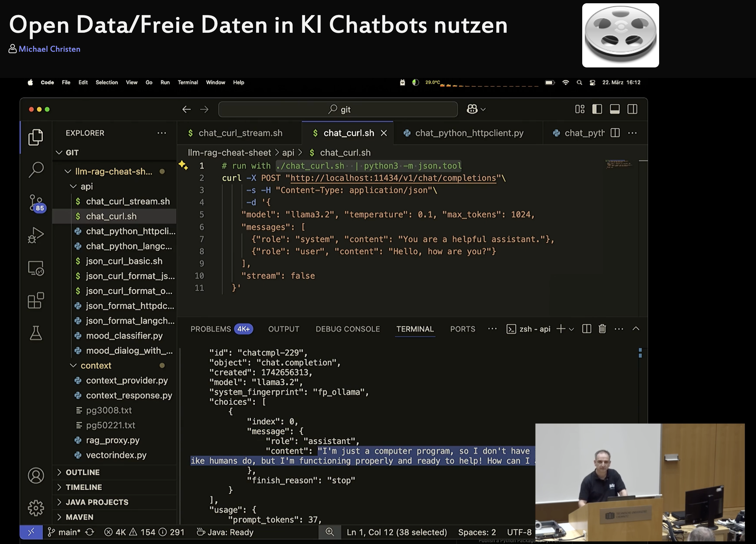
Task: Open the Testing flask view
Action: click(x=36, y=333)
